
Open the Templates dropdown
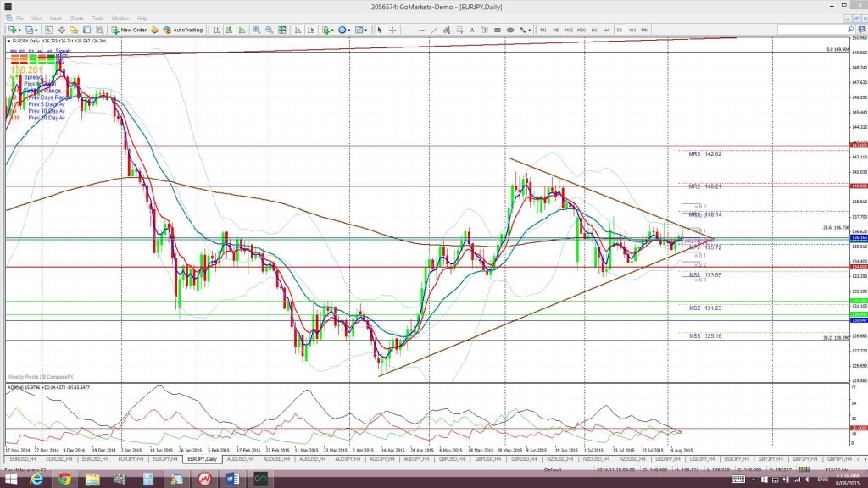pos(361,30)
